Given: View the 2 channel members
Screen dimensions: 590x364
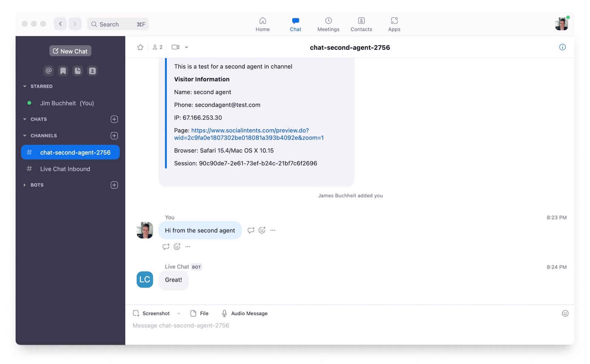Looking at the screenshot, I should coord(157,47).
